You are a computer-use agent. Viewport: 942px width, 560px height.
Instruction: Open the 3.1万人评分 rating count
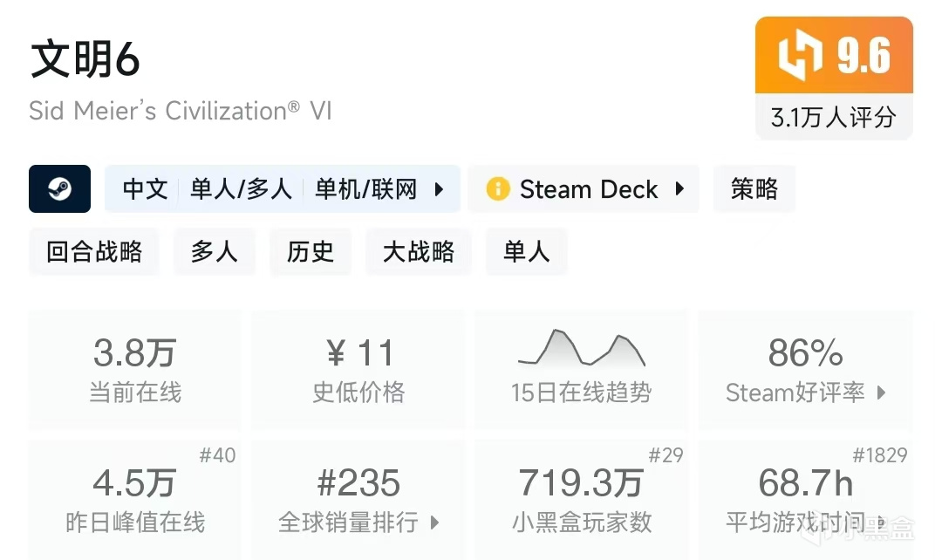tap(833, 117)
